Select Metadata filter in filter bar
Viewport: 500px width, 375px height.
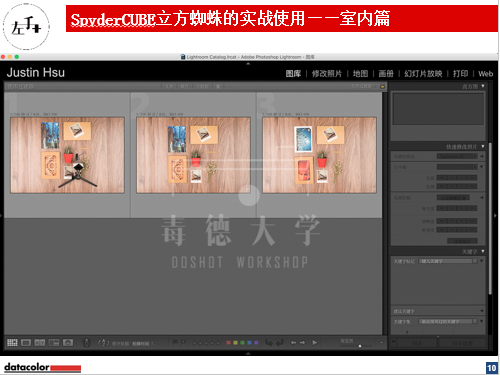202,86
